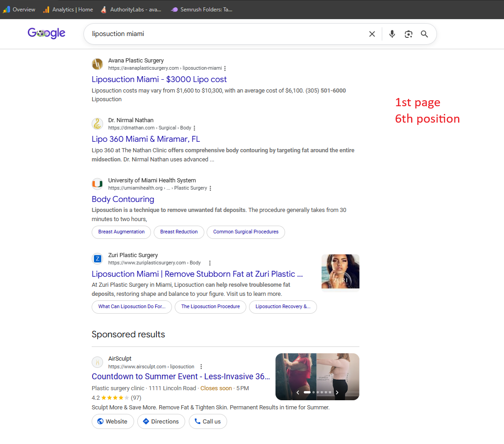Click the airsculpt.com breadcrumb URL
This screenshot has height=444, width=504.
pyautogui.click(x=151, y=367)
